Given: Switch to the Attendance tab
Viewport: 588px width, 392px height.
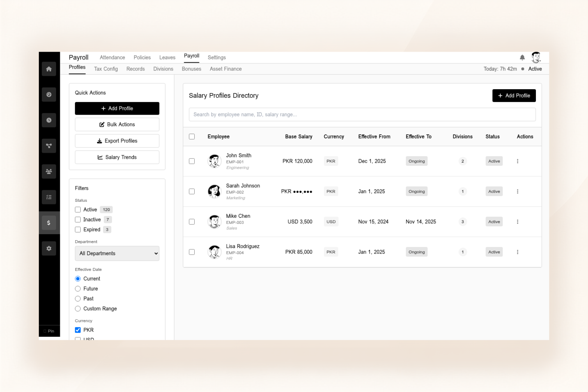Looking at the screenshot, I should (112, 58).
